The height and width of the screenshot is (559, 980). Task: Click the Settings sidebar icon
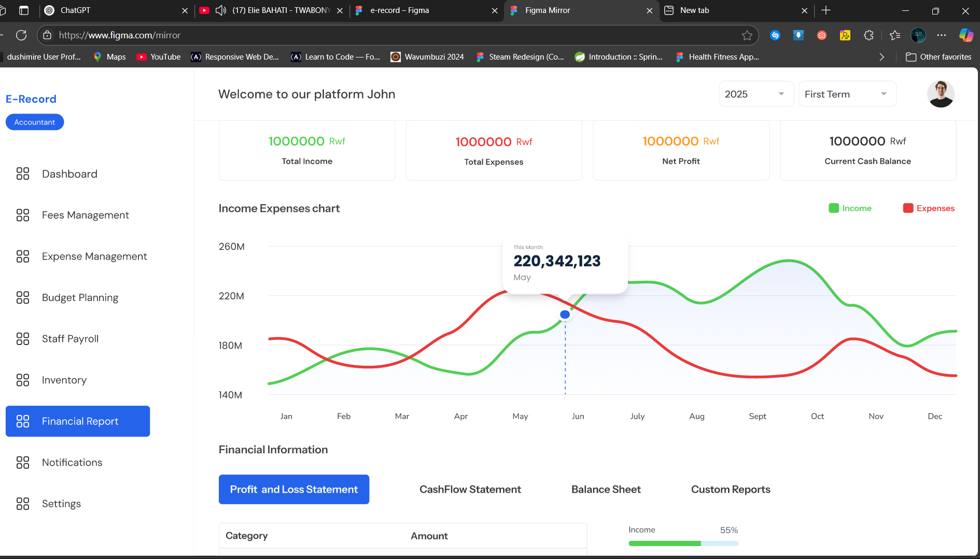click(23, 504)
